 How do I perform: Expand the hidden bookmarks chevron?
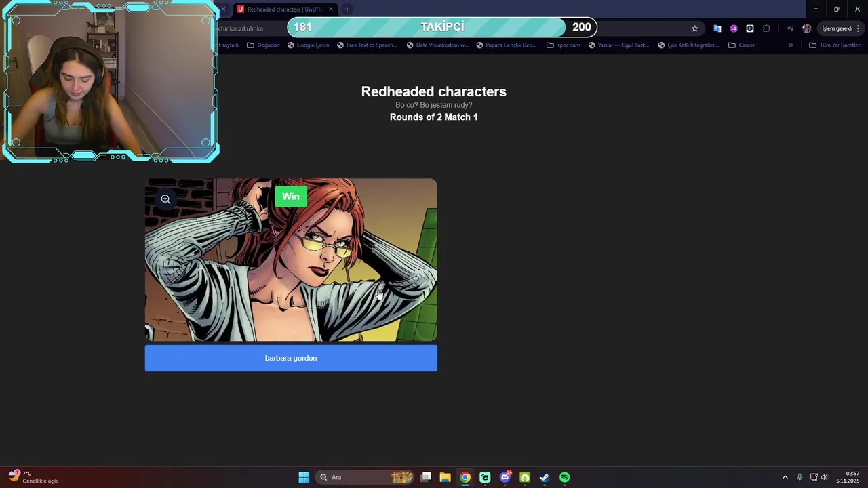[x=791, y=45]
